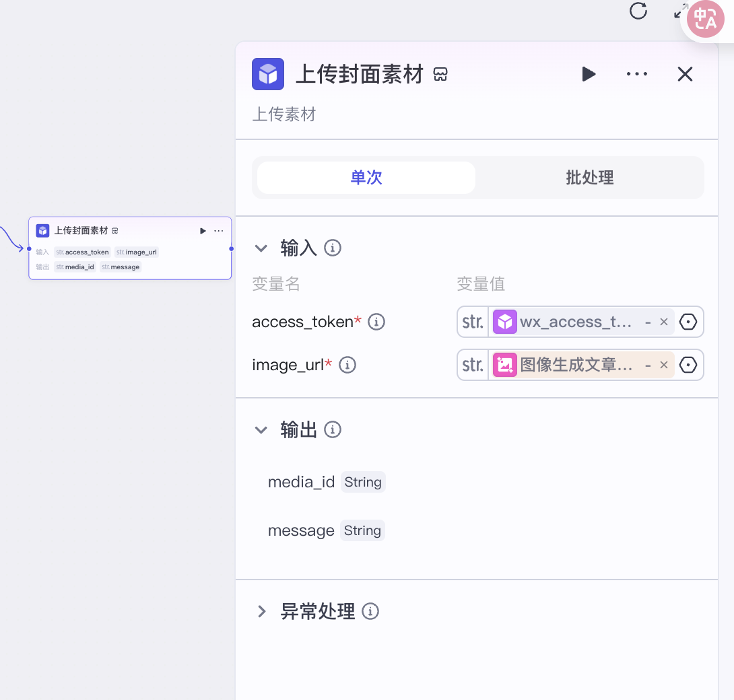Show info for image_url variable
The image size is (734, 700).
(347, 365)
